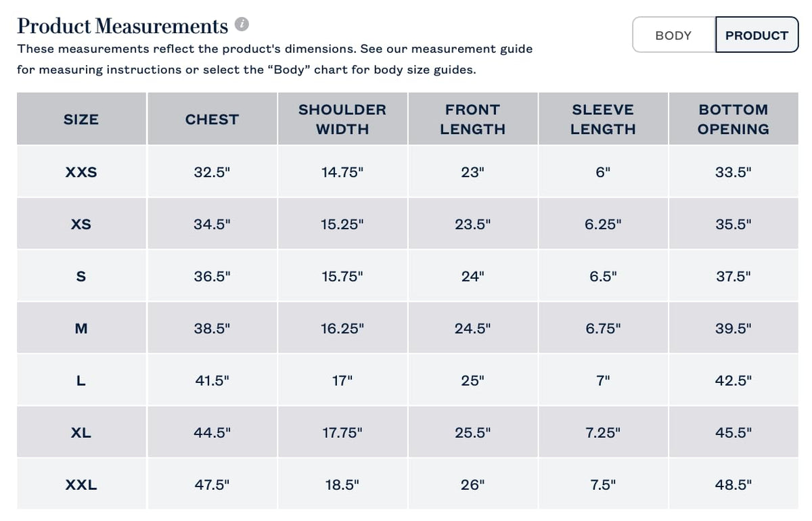Click the Front Length column header

tap(472, 119)
